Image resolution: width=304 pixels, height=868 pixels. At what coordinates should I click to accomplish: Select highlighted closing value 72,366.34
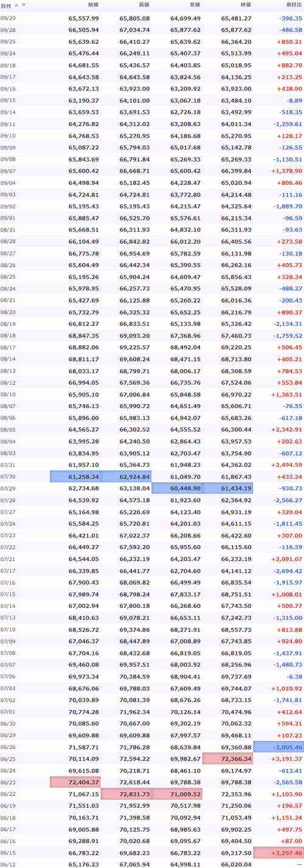227,759
